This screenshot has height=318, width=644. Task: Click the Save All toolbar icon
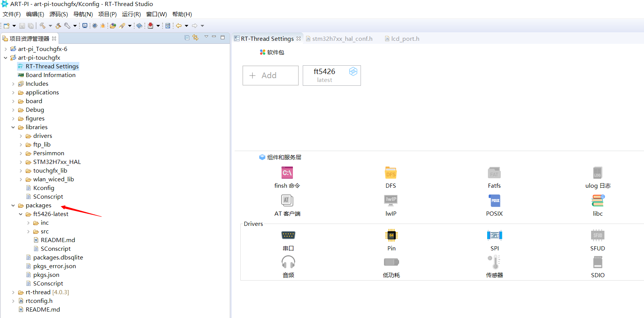(x=31, y=26)
